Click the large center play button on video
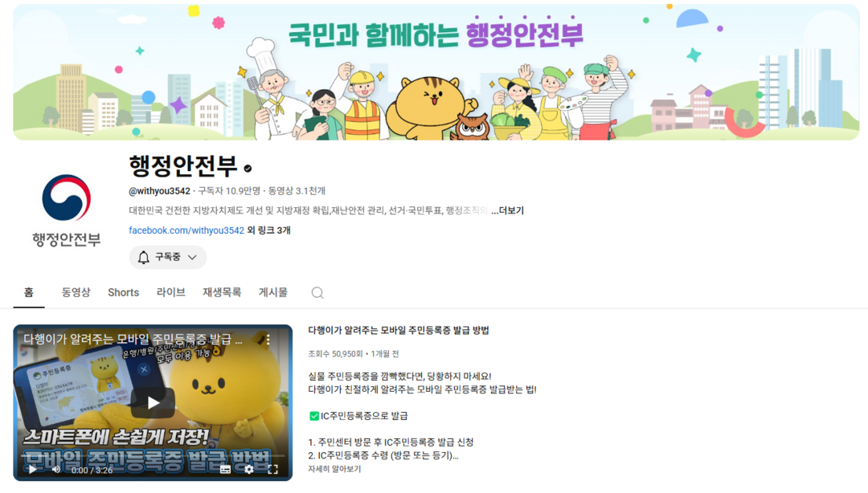 point(153,402)
